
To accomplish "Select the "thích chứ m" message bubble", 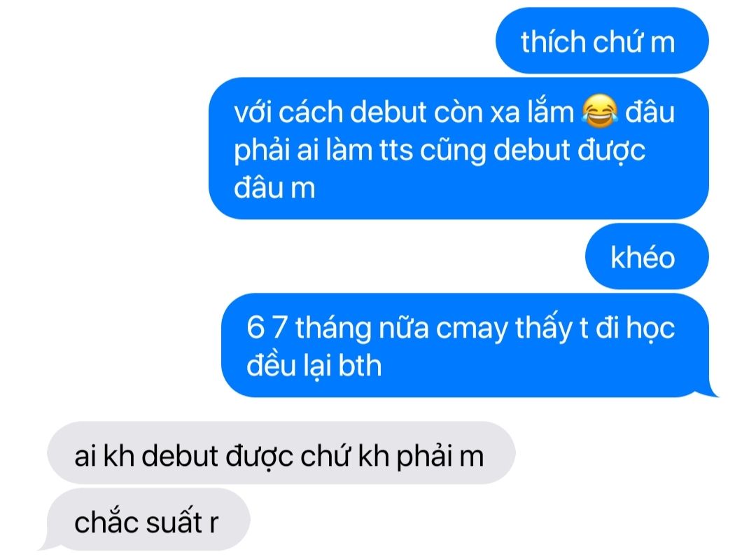I will pyautogui.click(x=602, y=41).
